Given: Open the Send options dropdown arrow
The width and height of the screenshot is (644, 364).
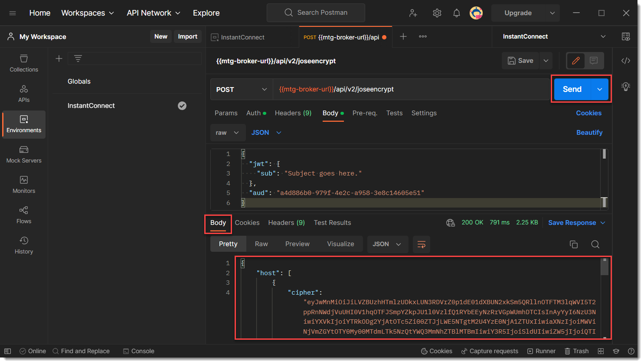Looking at the screenshot, I should click(600, 89).
